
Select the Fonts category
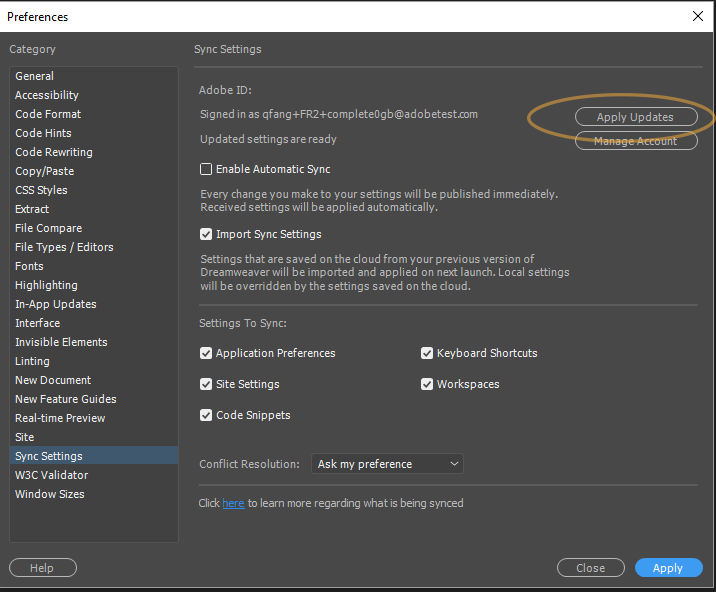(x=29, y=266)
